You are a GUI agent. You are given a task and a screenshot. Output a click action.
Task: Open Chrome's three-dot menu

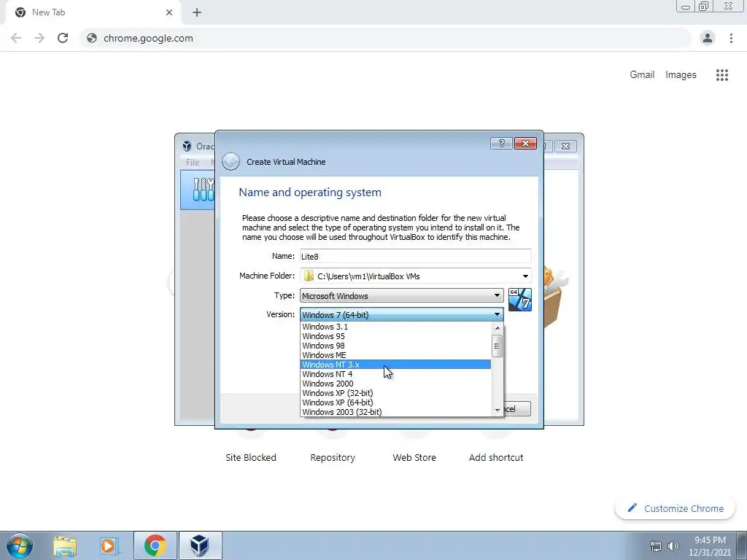pos(731,38)
